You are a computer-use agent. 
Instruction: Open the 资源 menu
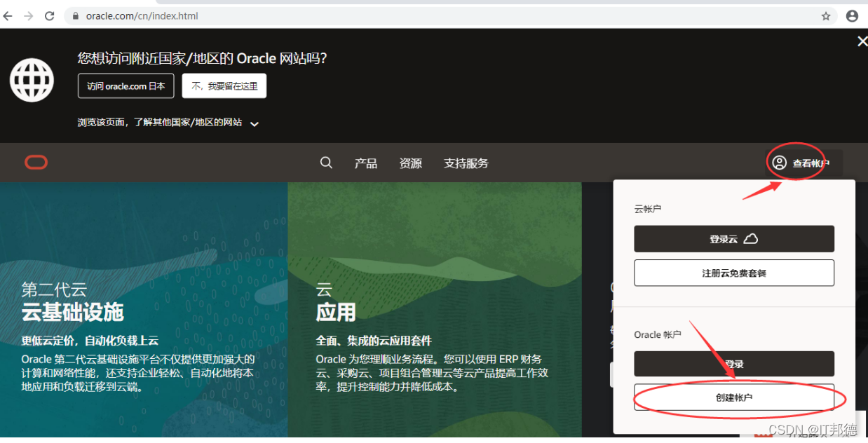click(411, 163)
